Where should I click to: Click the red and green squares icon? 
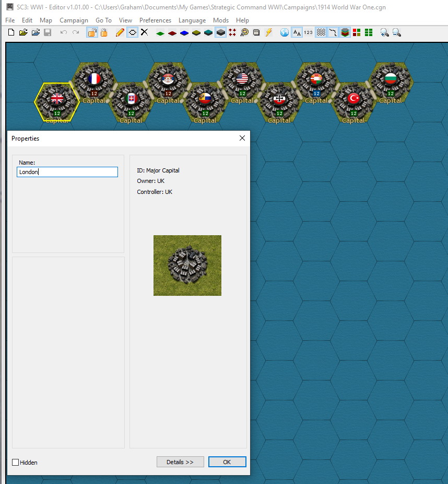[357, 32]
